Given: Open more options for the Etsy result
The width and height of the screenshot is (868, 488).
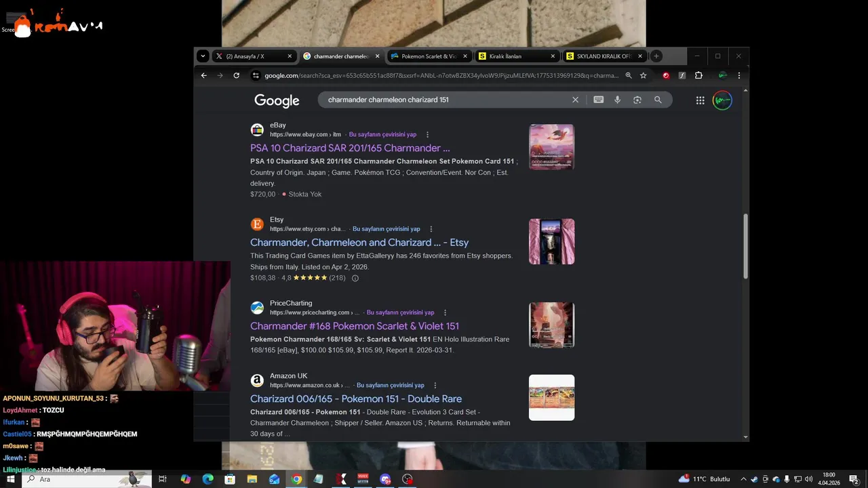Looking at the screenshot, I should click(x=431, y=229).
